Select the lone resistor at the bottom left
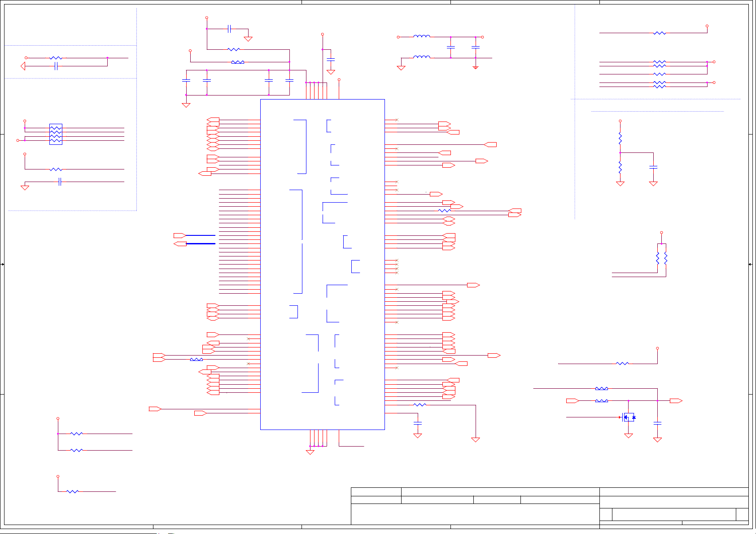756x534 pixels. (73, 491)
